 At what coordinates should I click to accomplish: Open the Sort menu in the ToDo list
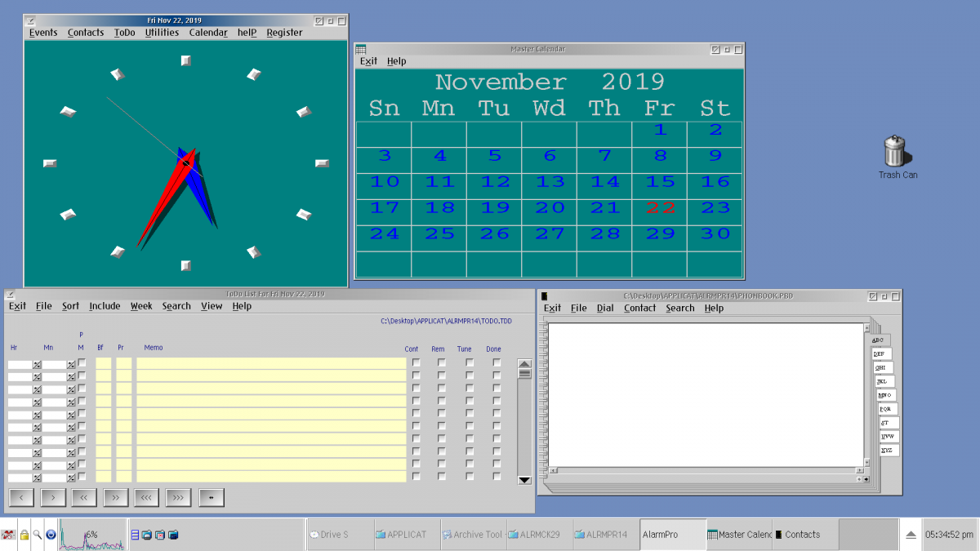point(70,306)
